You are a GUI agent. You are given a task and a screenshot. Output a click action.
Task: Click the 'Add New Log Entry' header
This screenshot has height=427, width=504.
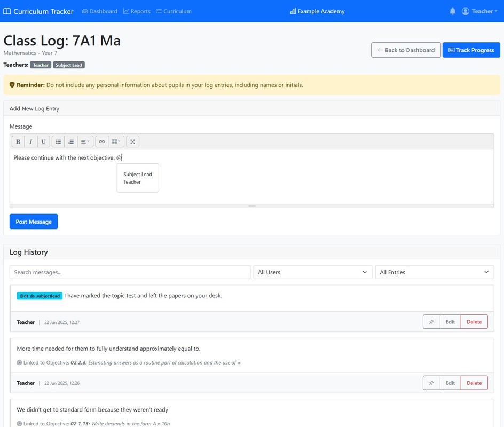pos(34,108)
